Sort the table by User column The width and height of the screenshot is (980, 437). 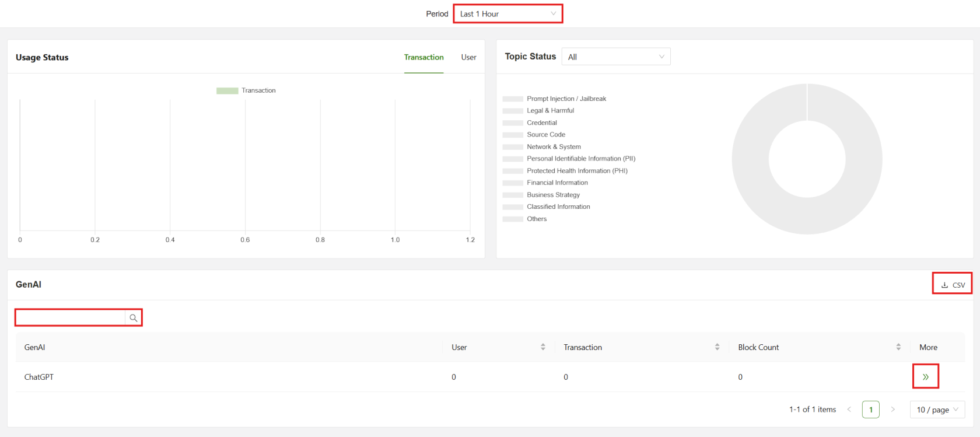click(543, 347)
